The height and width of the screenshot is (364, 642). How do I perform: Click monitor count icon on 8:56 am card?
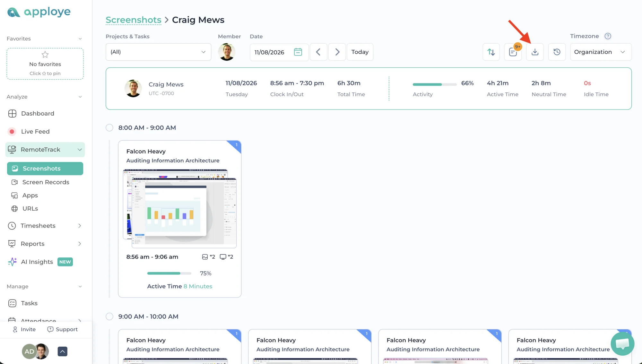(x=223, y=257)
